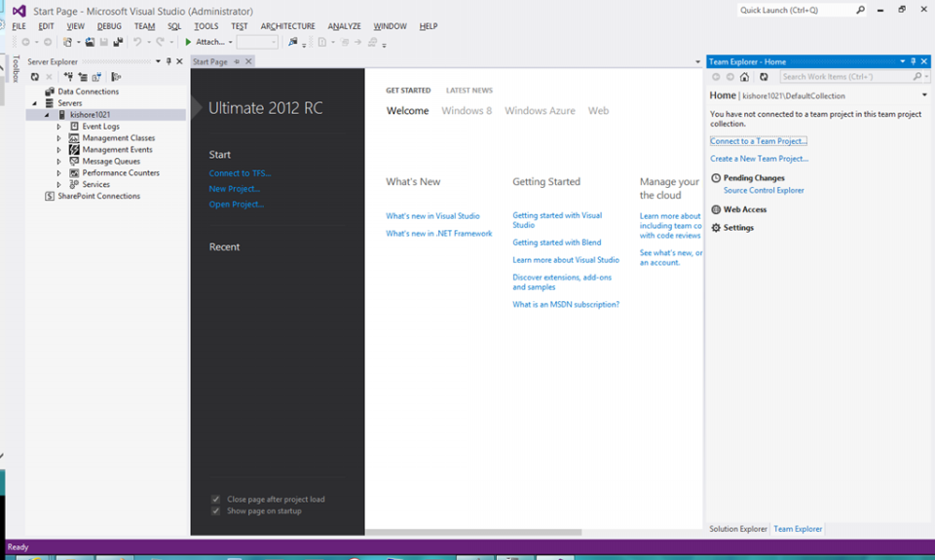Expand the Message Queues node

pyautogui.click(x=58, y=162)
